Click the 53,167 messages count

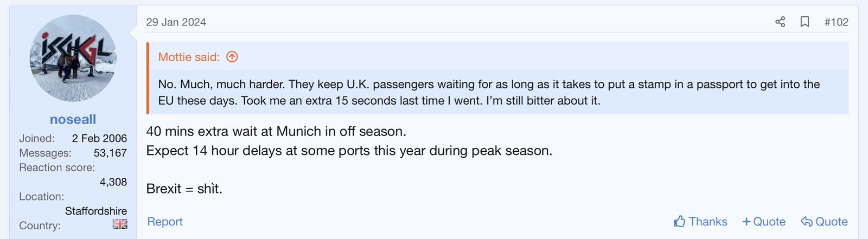110,153
